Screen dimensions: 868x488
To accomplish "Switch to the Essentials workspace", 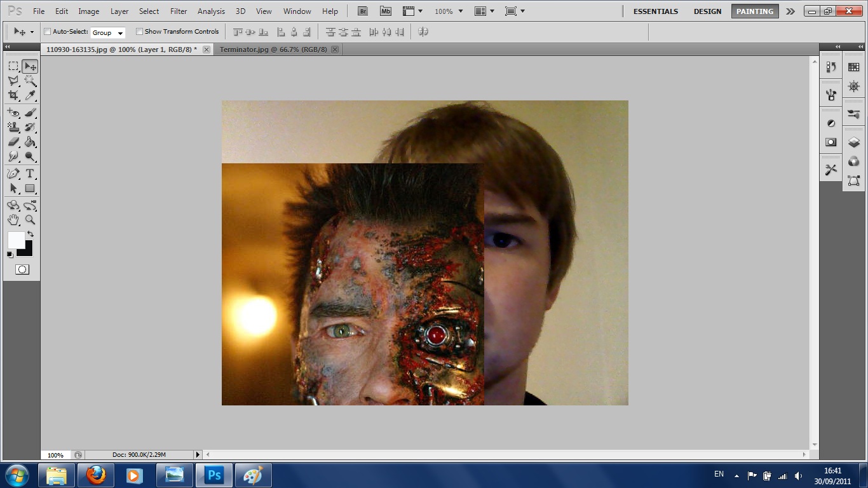I will coord(656,11).
